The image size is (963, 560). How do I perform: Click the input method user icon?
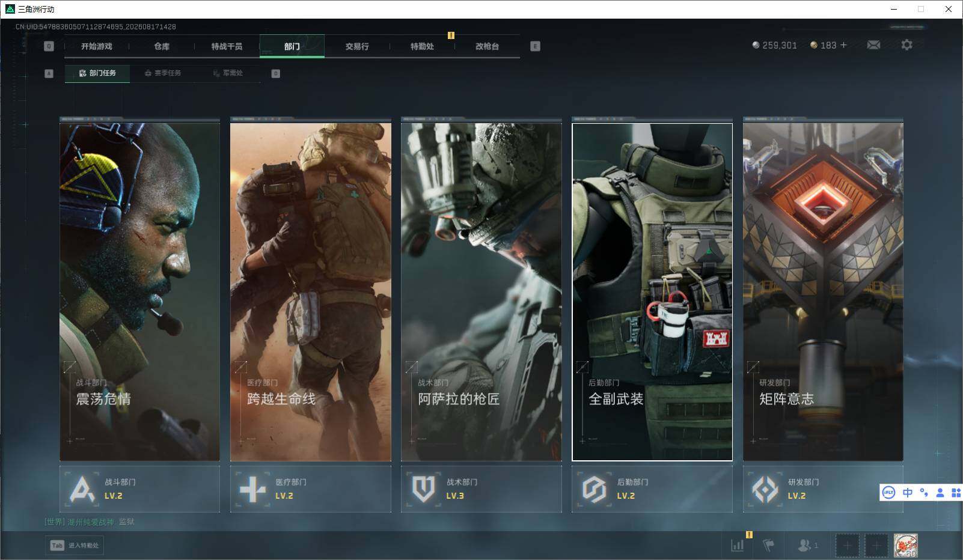pos(940,493)
